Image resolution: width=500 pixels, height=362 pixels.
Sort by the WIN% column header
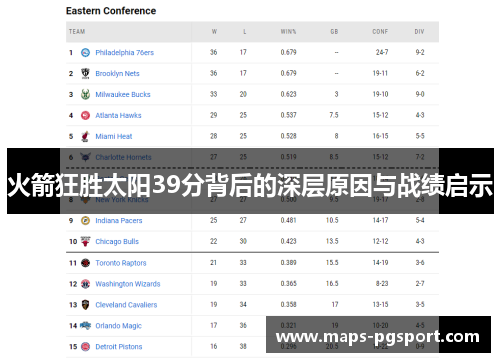(288, 32)
